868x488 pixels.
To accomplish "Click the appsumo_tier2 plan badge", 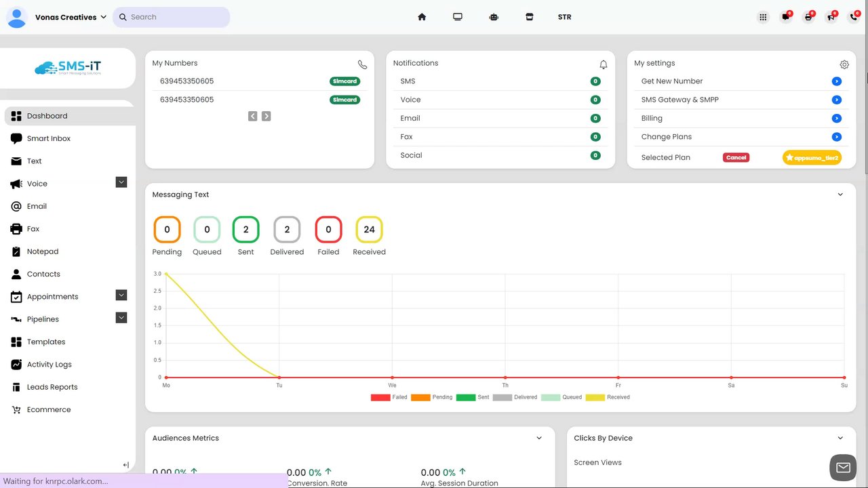I will pos(812,157).
